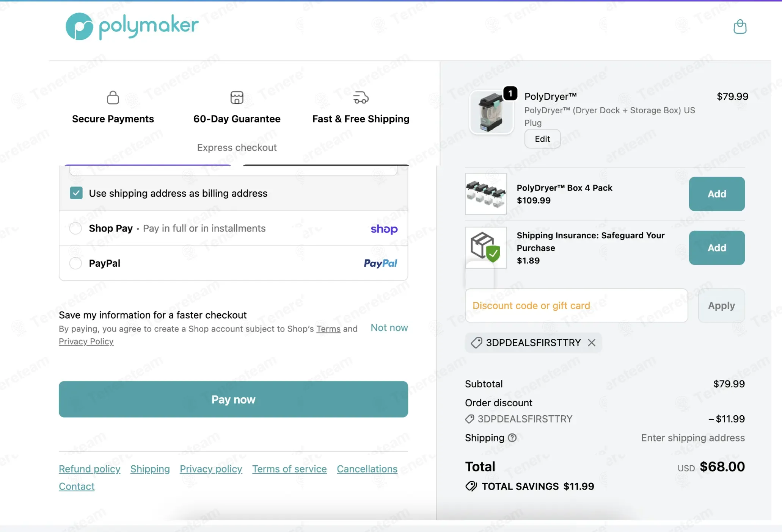Click the Total Savings tag icon

pyautogui.click(x=471, y=486)
